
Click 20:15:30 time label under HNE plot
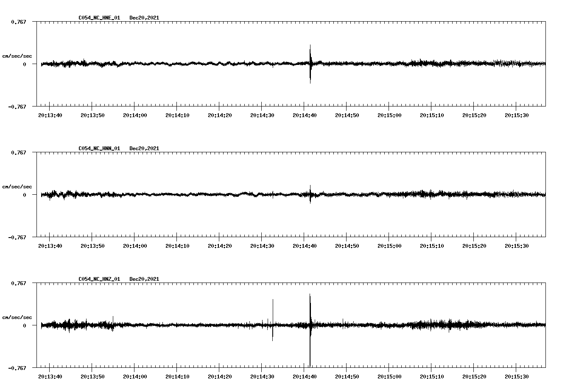point(517,115)
